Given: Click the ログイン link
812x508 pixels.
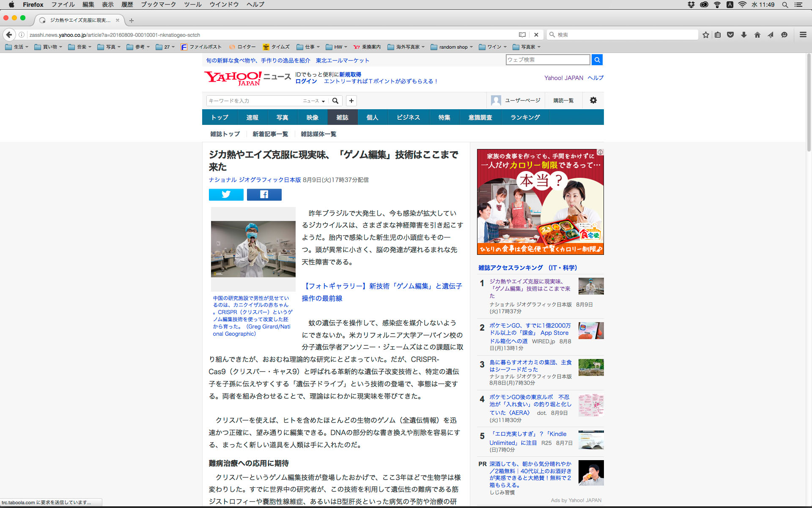Looking at the screenshot, I should click(x=306, y=81).
